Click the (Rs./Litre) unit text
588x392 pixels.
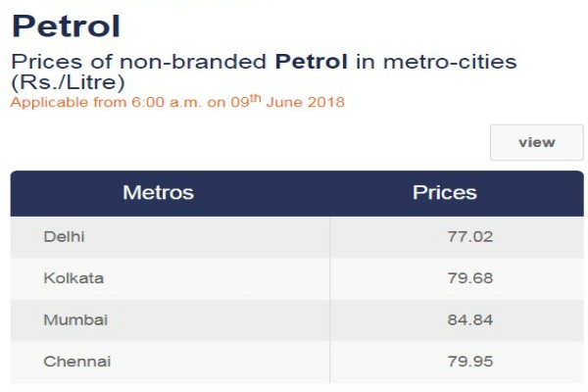pos(68,82)
